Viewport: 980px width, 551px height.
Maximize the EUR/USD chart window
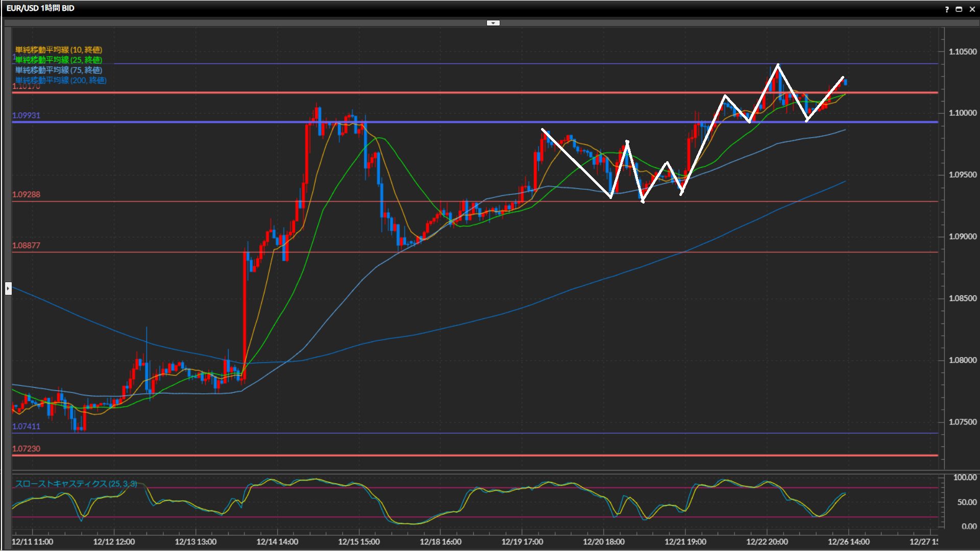click(x=959, y=9)
